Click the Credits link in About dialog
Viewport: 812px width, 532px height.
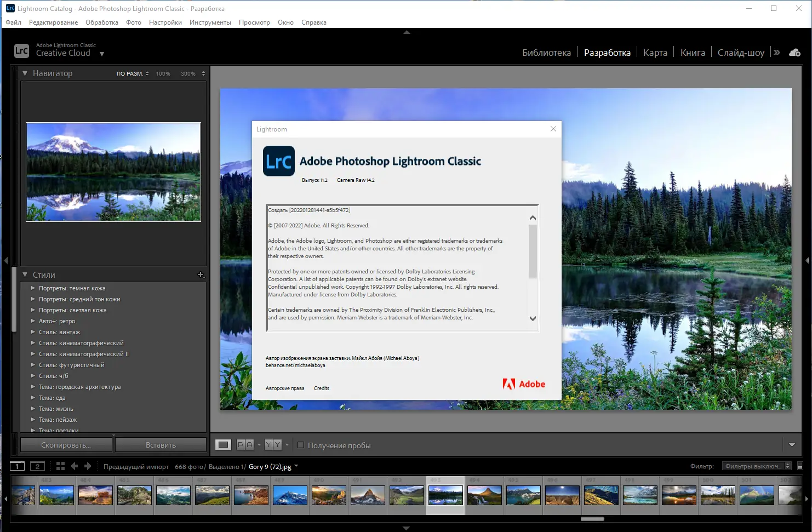pos(321,388)
